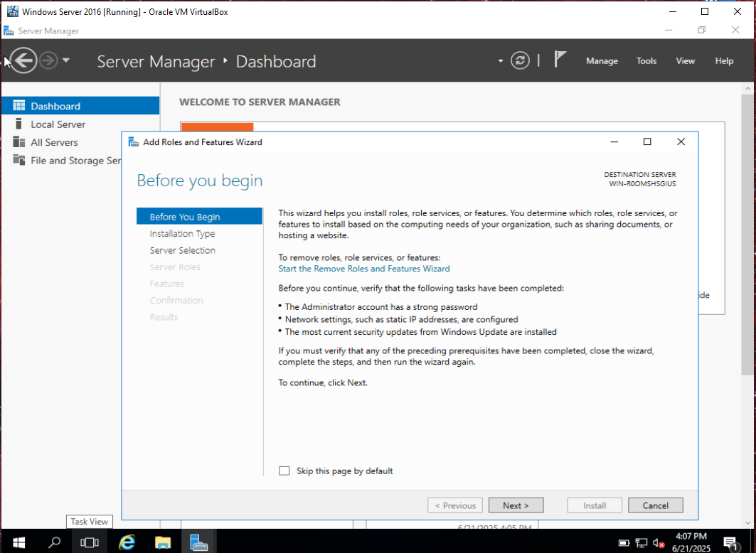Viewport: 756px width, 553px height.
Task: Click the muted volume icon in tray
Action: pos(659,543)
